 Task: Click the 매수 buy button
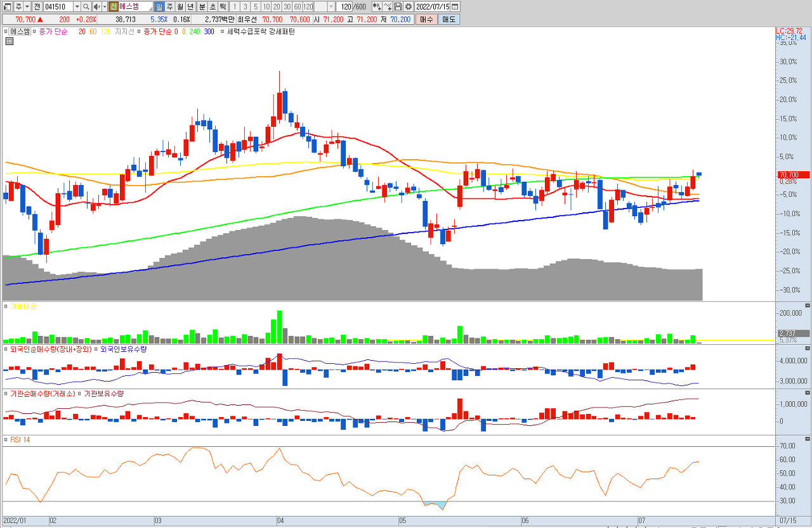pos(426,20)
